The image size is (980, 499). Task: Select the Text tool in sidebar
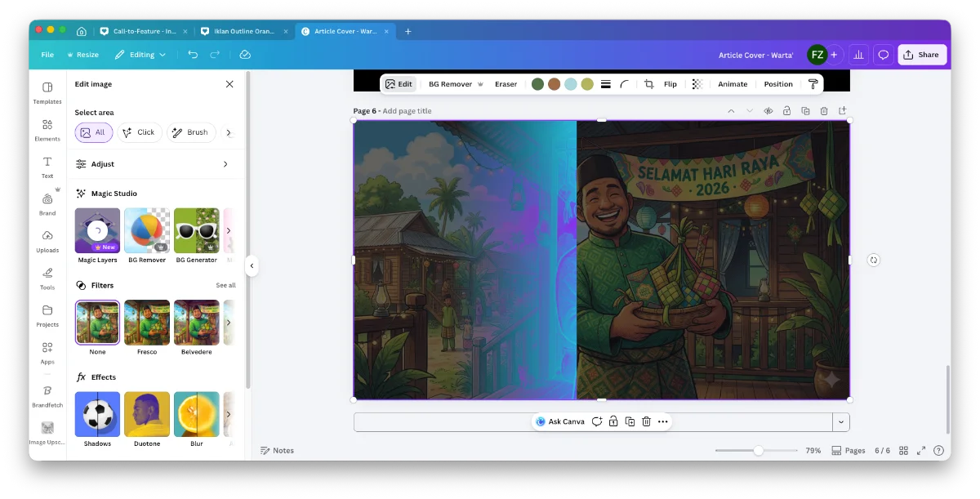(x=47, y=167)
